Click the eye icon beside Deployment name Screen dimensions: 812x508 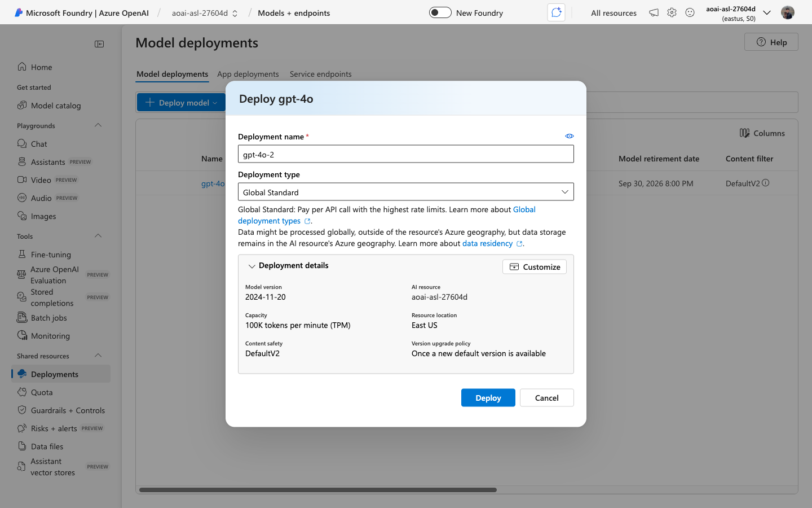[x=570, y=136]
